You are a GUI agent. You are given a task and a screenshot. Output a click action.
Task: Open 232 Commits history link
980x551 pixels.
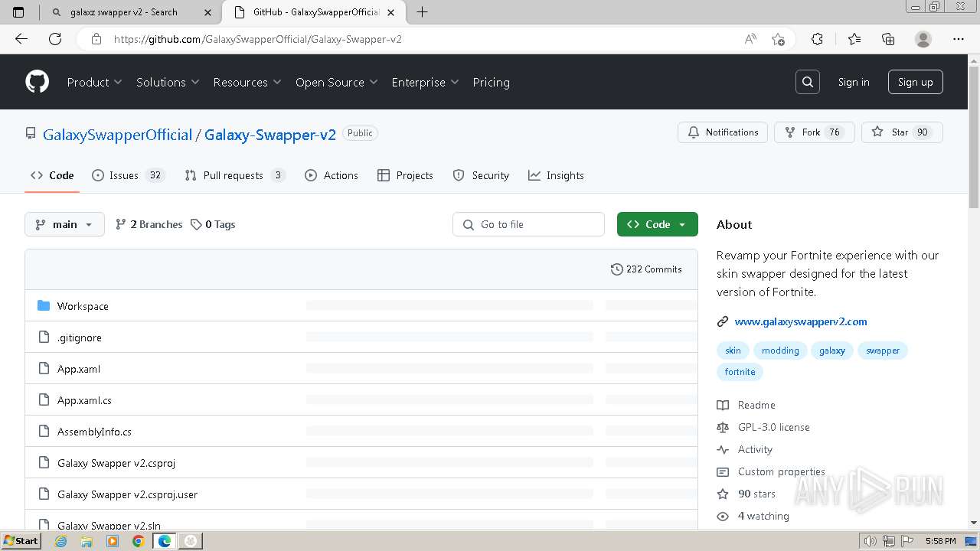tap(646, 269)
